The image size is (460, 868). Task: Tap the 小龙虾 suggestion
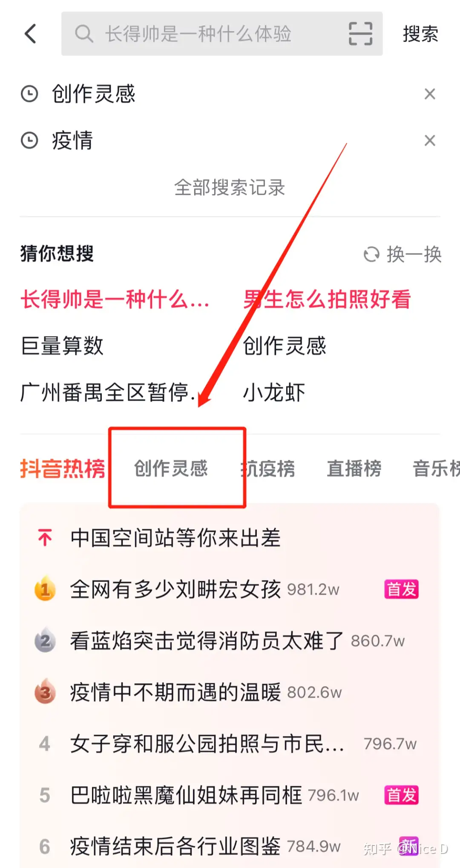tap(274, 392)
